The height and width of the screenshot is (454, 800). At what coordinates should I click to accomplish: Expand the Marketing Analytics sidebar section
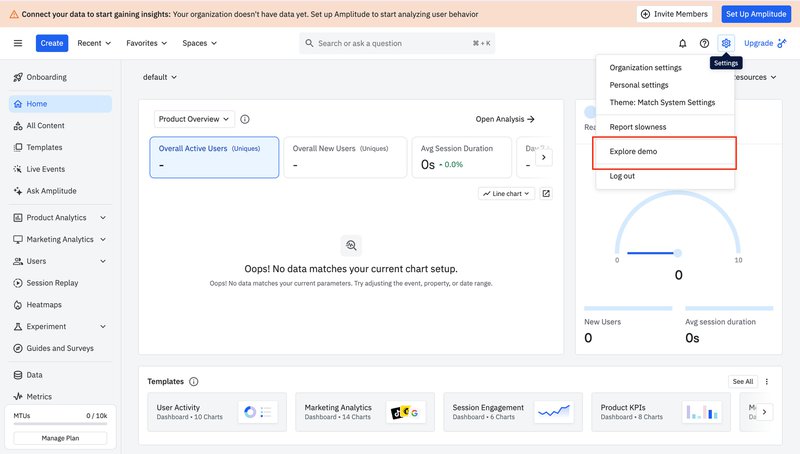[x=60, y=239]
